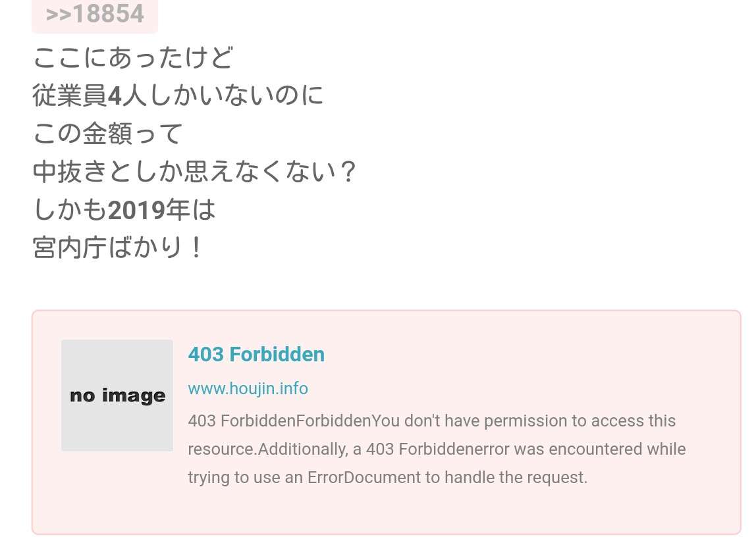Screen dimensions: 756x539
Task: Click the line 'この金額って'
Action: [108, 133]
